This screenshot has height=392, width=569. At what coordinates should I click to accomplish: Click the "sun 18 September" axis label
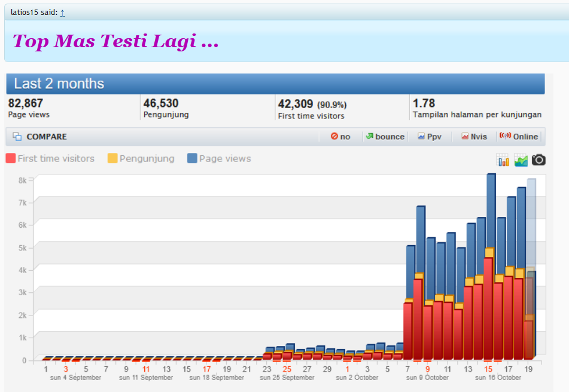(x=217, y=378)
